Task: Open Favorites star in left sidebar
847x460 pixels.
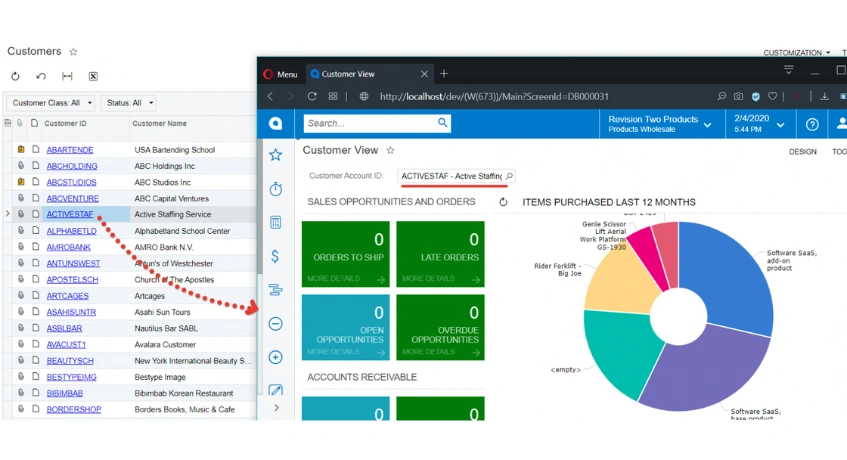Action: coord(275,155)
